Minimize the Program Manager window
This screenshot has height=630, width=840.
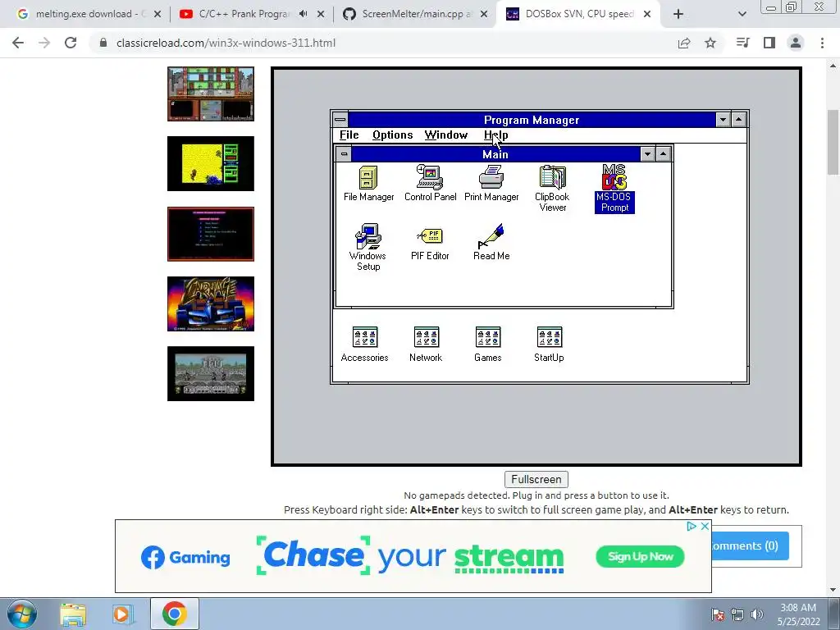click(724, 120)
